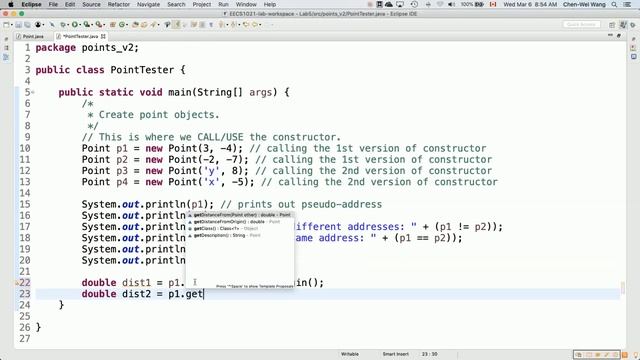This screenshot has height=360, width=640.
Task: Open the Apple menu
Action: [x=11, y=4]
